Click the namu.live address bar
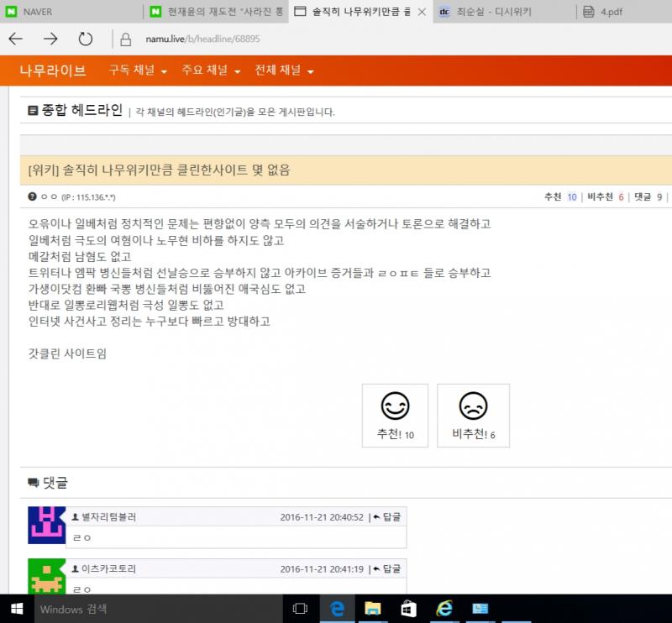Viewport: 672px width, 623px height. 202,39
